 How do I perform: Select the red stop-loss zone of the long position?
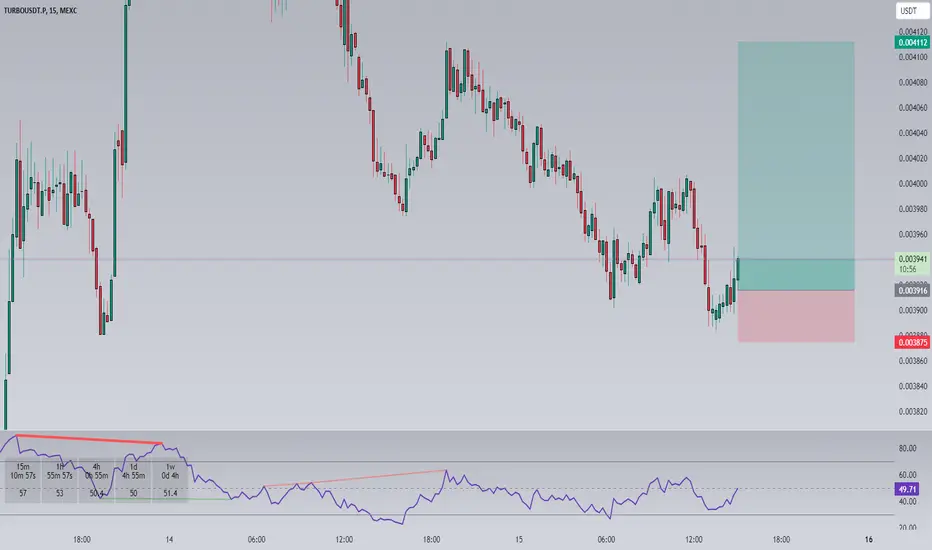click(x=796, y=316)
